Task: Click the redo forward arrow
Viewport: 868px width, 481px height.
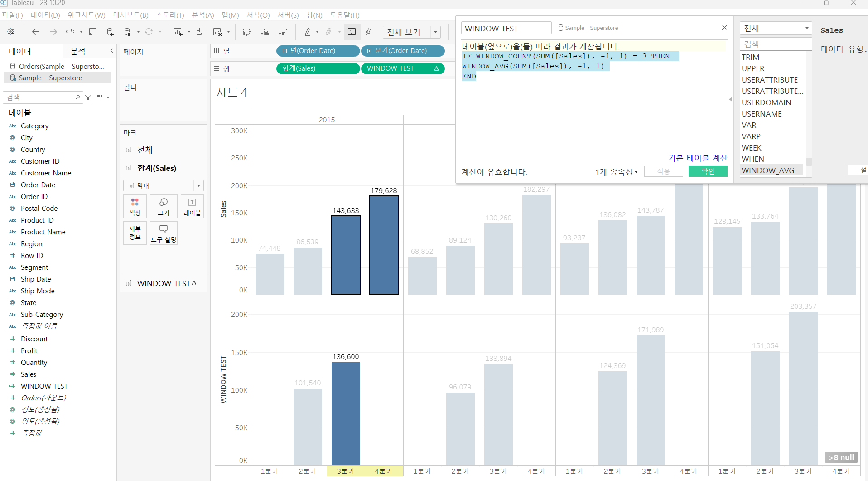Action: tap(53, 32)
